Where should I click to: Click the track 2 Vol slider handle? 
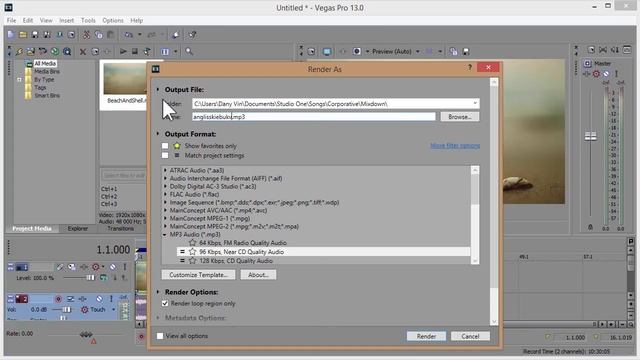[66, 310]
